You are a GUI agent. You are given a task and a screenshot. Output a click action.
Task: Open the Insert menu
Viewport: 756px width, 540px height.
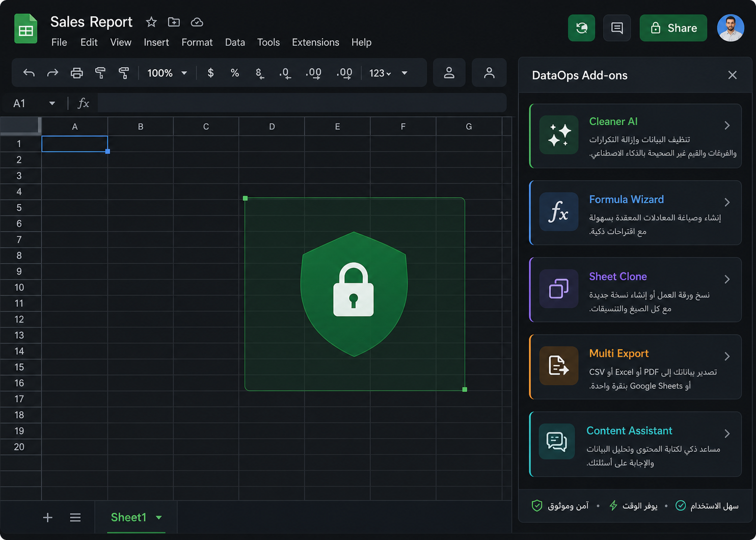click(x=156, y=42)
